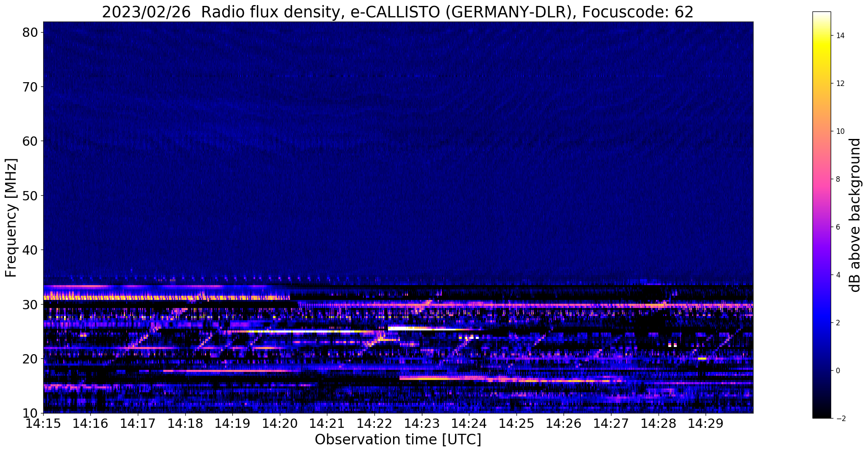Click the 14:23 time tick label

pos(422,424)
